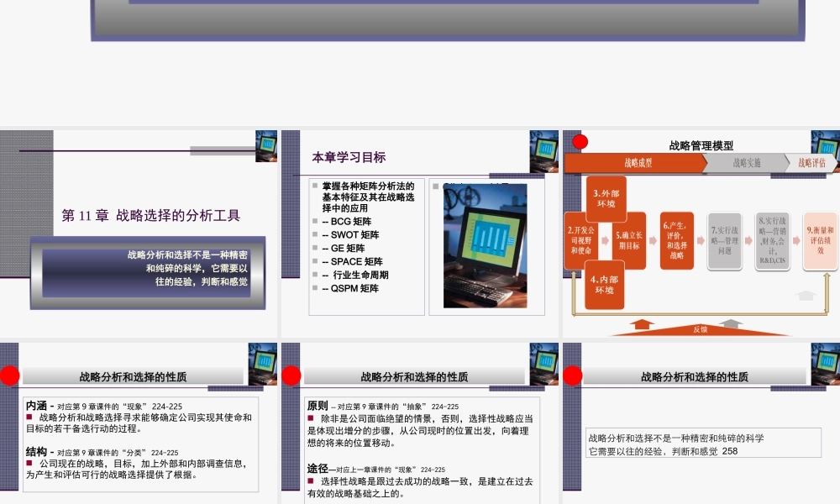The width and height of the screenshot is (840, 504).
Task: Switch to the 战略实施 stage tab
Action: [745, 163]
